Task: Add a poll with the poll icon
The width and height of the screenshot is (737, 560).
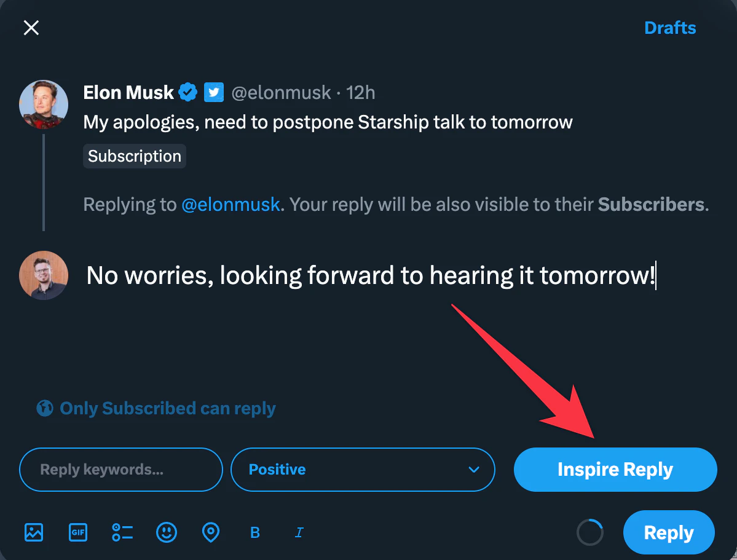Action: pyautogui.click(x=122, y=532)
